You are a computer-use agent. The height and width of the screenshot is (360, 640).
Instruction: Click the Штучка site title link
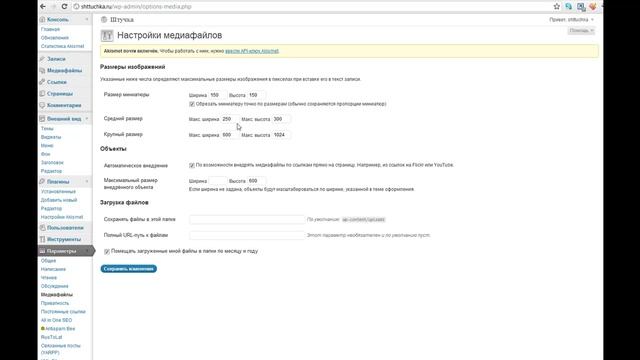tap(122, 20)
